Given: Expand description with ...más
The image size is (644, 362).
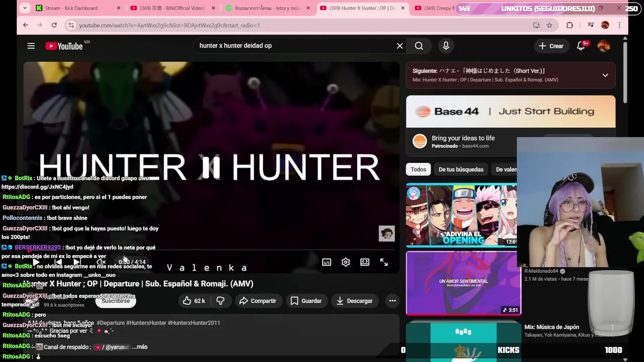Looking at the screenshot, I should pyautogui.click(x=140, y=347).
